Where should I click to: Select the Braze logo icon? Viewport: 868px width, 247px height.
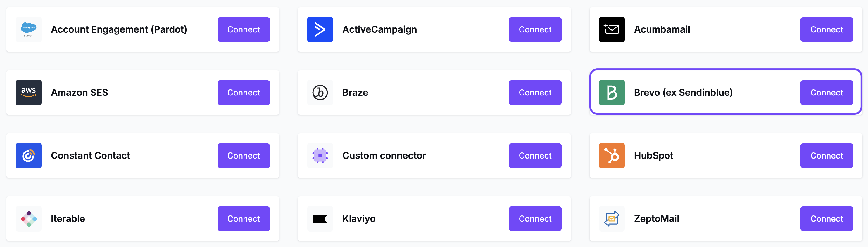point(320,92)
